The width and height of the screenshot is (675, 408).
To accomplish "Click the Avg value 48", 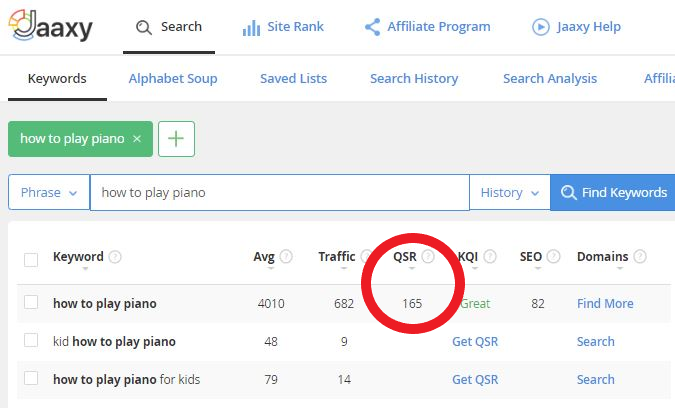I will (271, 342).
